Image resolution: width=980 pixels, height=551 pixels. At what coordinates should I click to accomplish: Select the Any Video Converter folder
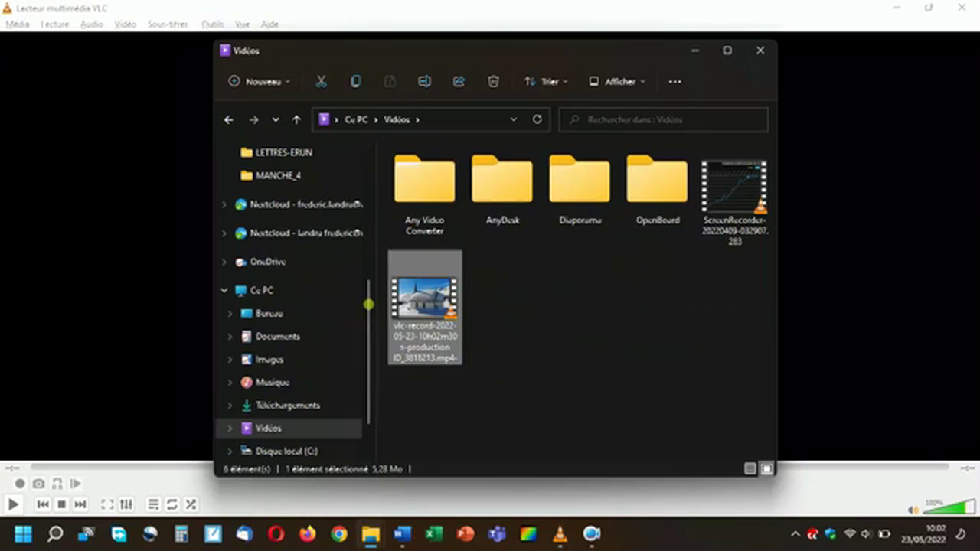point(425,195)
